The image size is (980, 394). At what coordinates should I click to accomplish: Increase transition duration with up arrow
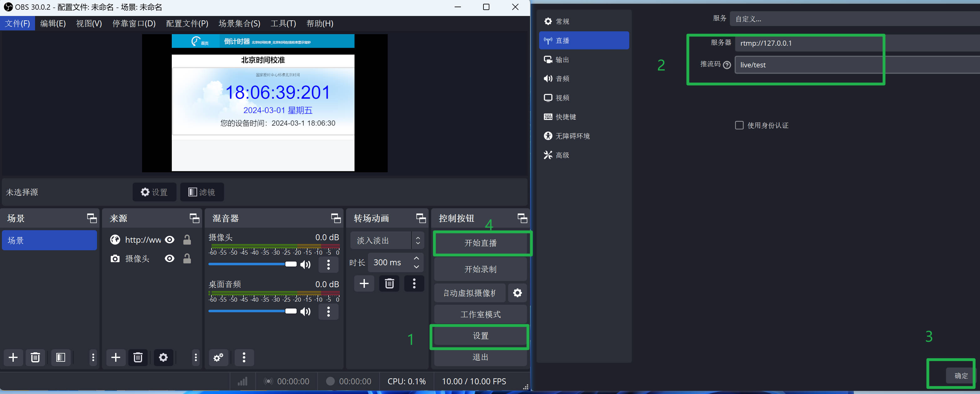click(416, 258)
